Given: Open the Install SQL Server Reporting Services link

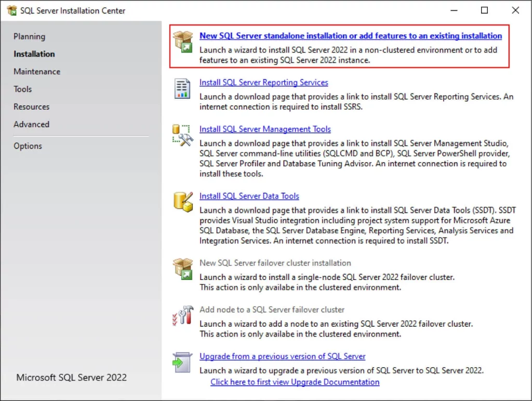Looking at the screenshot, I should tap(264, 82).
